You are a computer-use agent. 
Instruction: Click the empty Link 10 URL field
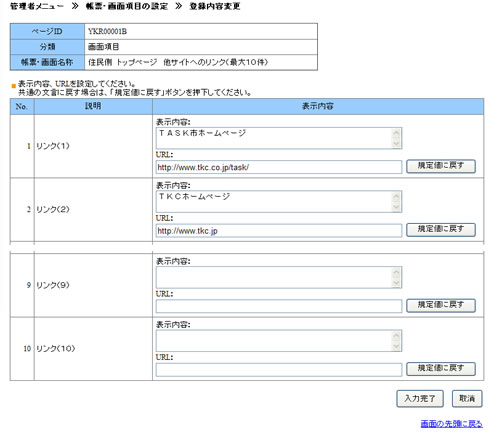point(279,370)
